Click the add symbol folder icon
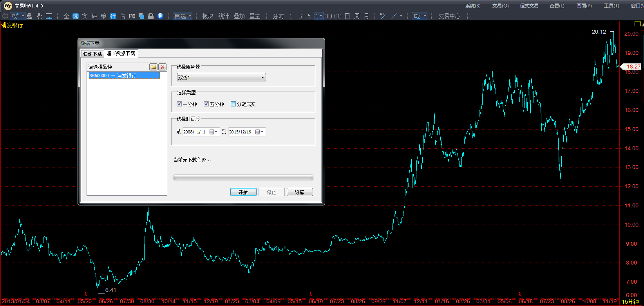Viewport: 644px width, 306px height. click(x=153, y=67)
